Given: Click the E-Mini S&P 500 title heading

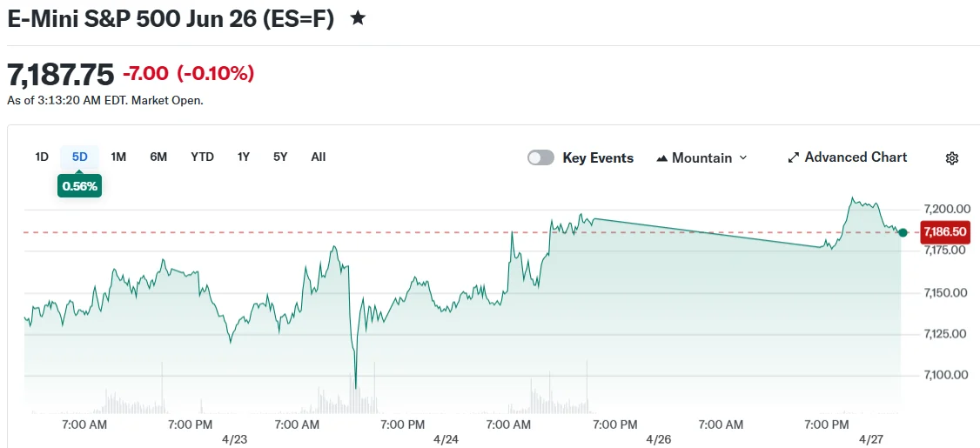Looking at the screenshot, I should [x=171, y=19].
